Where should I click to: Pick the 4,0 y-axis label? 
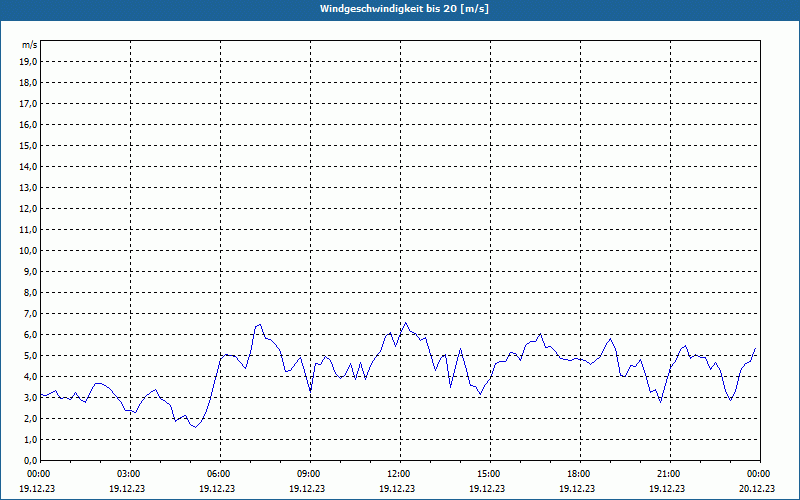(30, 377)
